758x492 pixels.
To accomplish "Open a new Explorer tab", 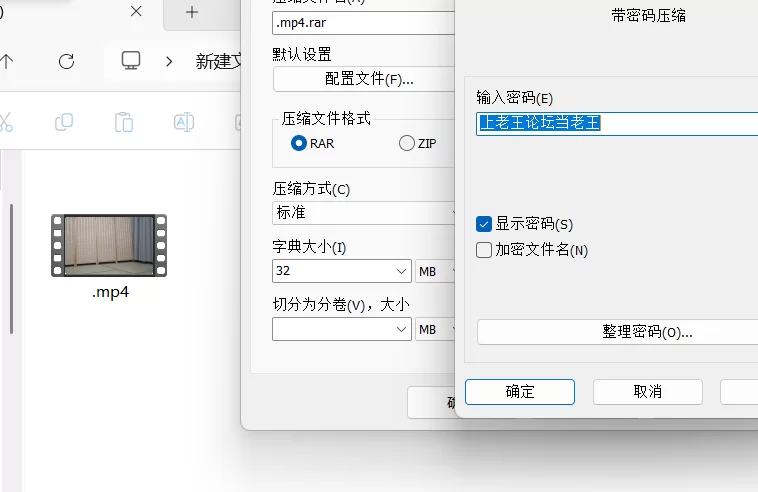I will pyautogui.click(x=192, y=12).
